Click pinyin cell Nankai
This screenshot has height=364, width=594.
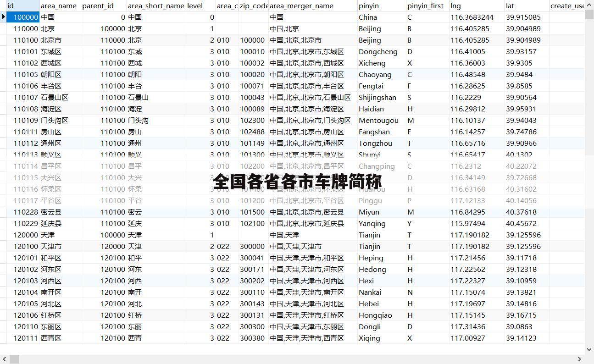[382, 292]
